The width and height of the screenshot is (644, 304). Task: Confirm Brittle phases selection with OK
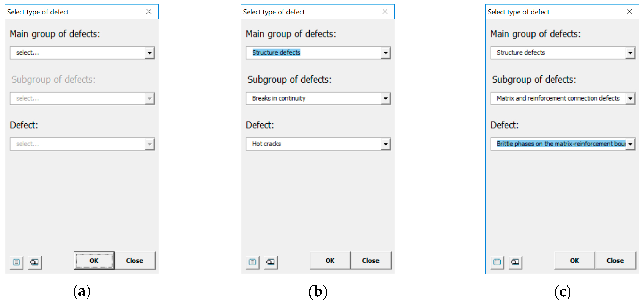[x=574, y=260]
